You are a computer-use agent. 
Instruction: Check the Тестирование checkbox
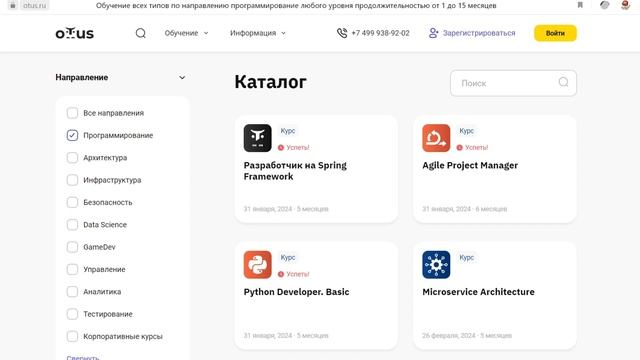click(x=72, y=314)
